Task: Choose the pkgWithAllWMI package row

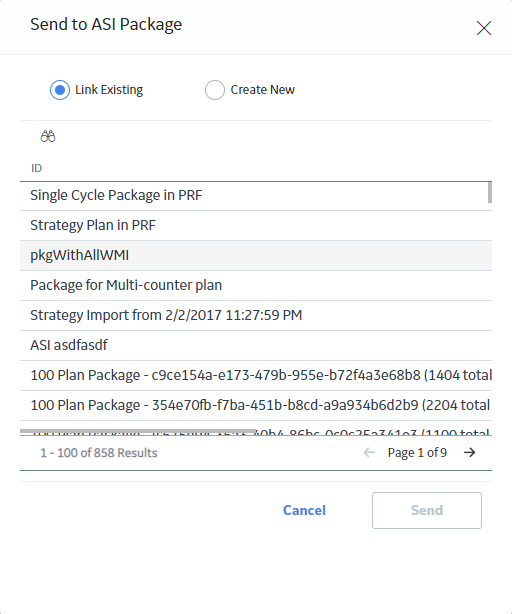Action: pos(256,255)
